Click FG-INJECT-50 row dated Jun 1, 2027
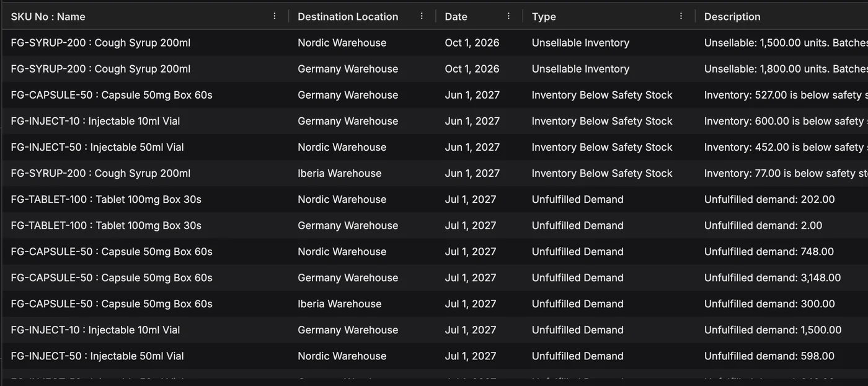This screenshot has width=868, height=386. pos(434,147)
